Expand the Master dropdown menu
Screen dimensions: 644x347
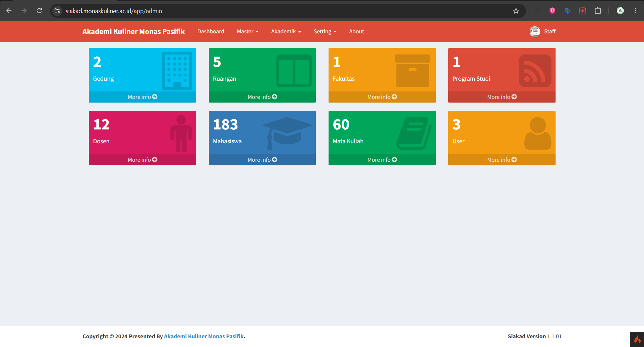click(x=248, y=31)
